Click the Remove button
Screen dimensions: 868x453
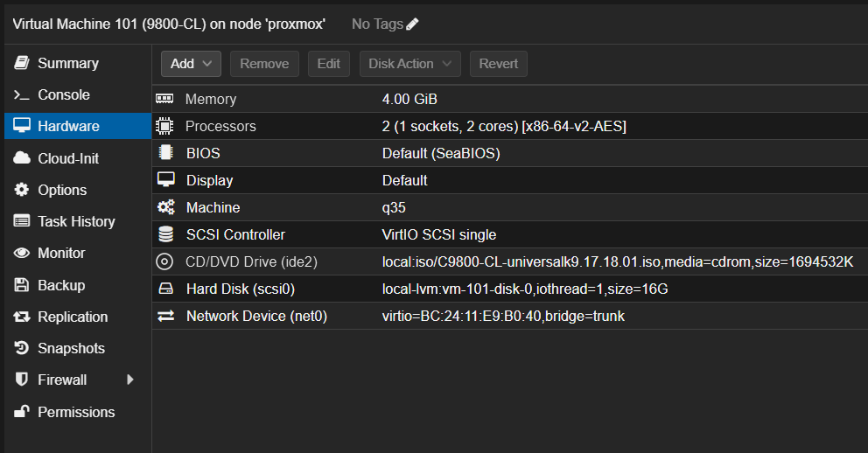[x=264, y=64]
